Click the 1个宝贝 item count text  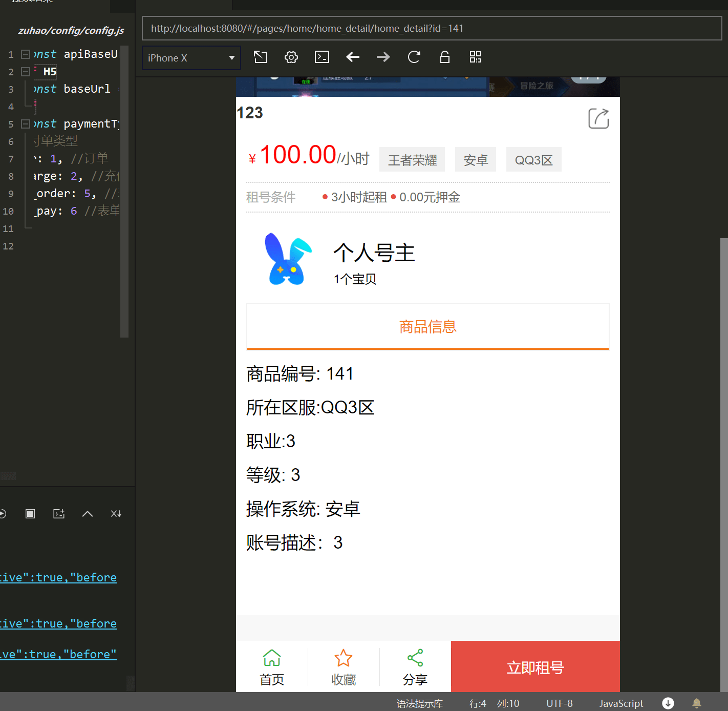(355, 279)
